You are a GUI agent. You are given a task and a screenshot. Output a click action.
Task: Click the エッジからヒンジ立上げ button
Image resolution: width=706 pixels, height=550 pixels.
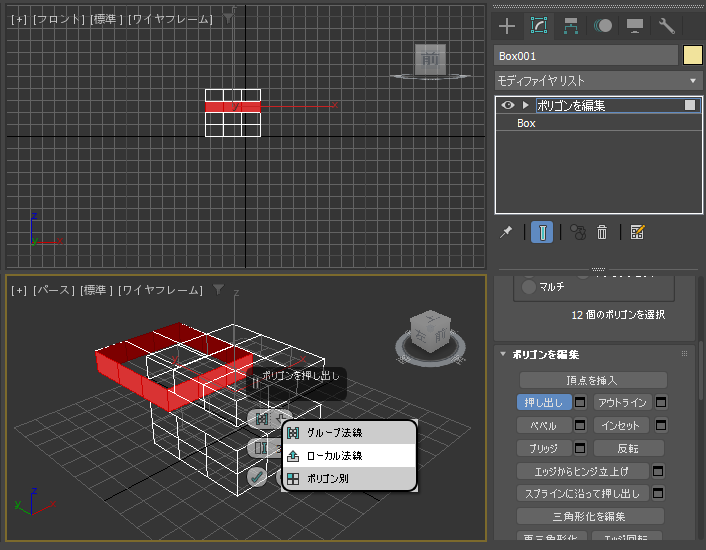click(582, 471)
